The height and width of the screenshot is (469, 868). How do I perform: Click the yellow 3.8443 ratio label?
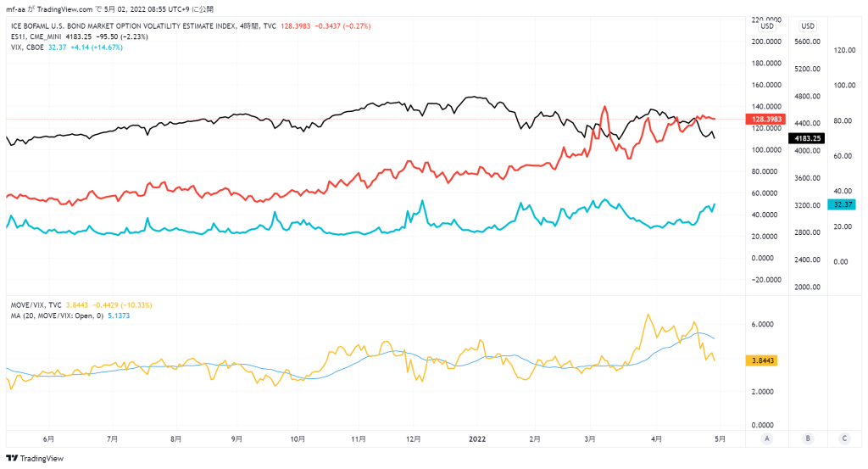pos(762,360)
